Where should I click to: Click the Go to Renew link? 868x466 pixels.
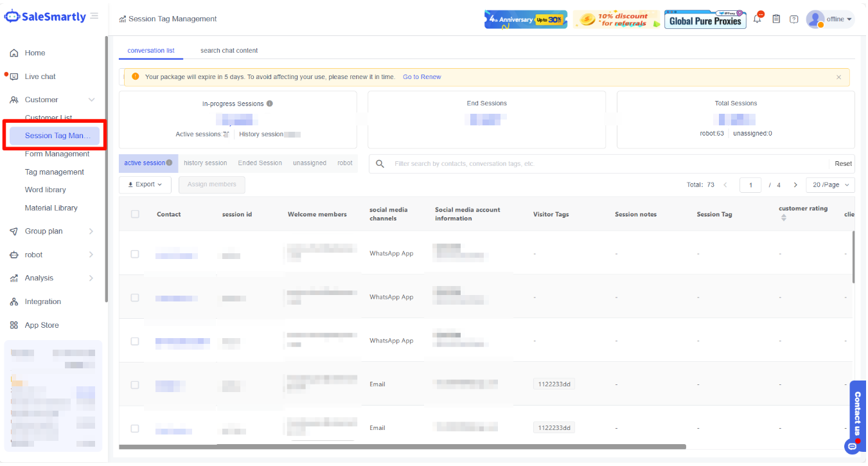(421, 77)
